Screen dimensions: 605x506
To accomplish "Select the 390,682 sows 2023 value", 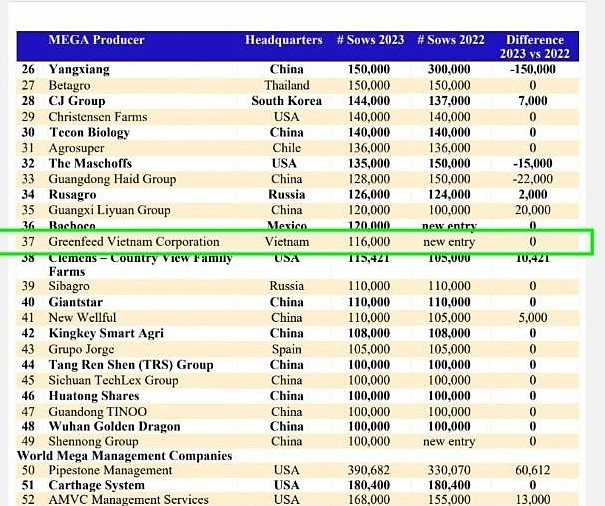I will coord(369,470).
